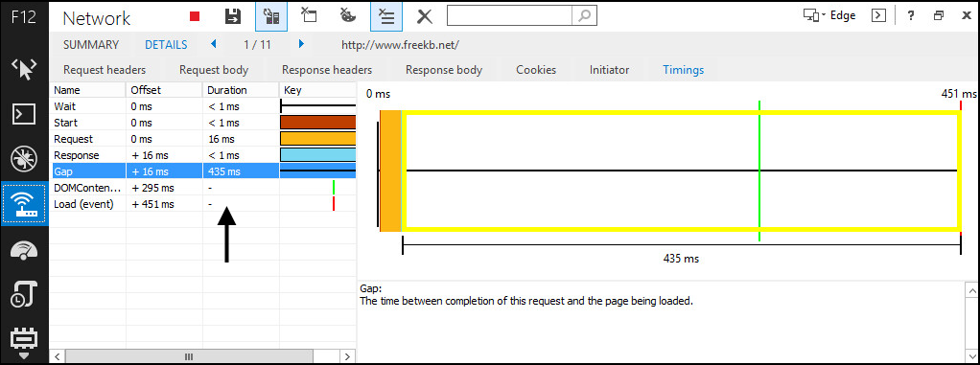
Task: Switch to the Cookies tab
Action: click(536, 70)
